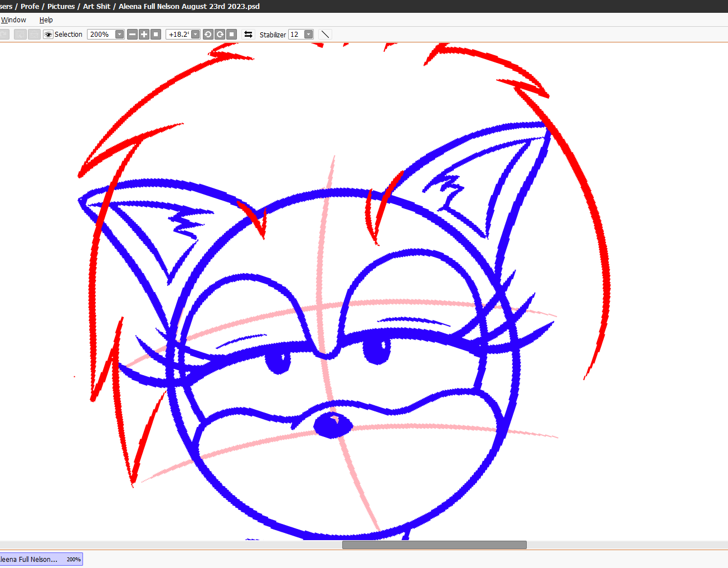Screen dimensions: 728x568
Task: Open the Window menu
Action: pyautogui.click(x=13, y=20)
